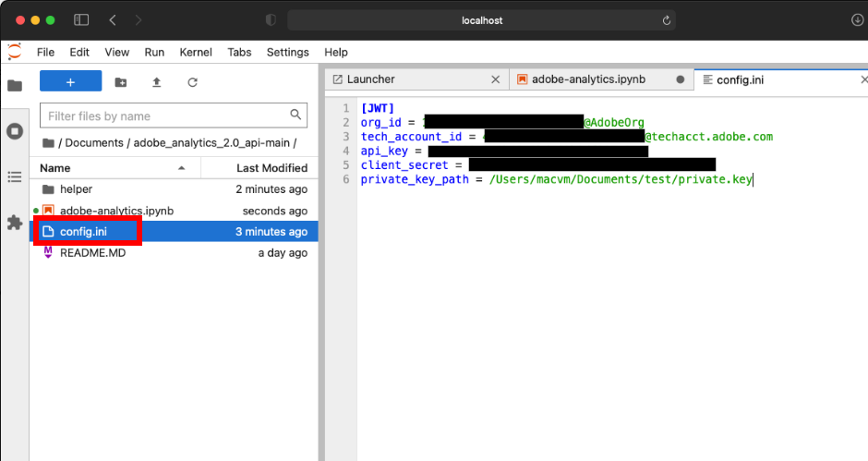
Task: Open the Extension Manager puzzle icon
Action: click(x=15, y=223)
